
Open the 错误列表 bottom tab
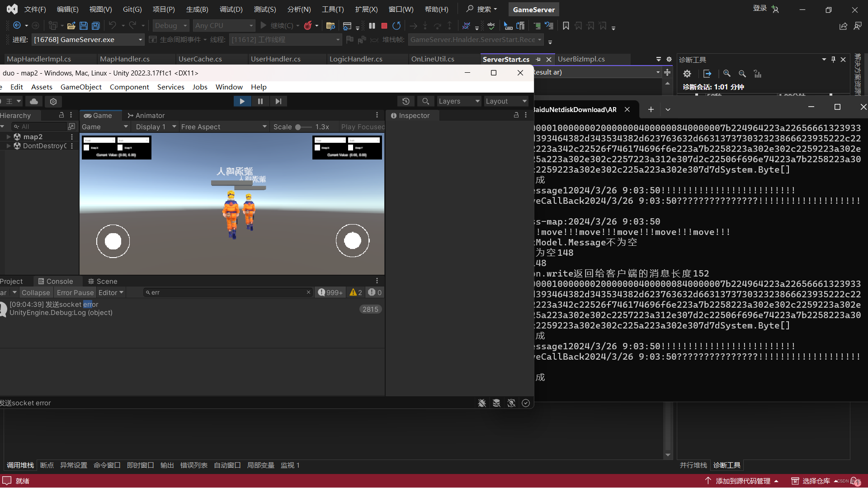(194, 465)
